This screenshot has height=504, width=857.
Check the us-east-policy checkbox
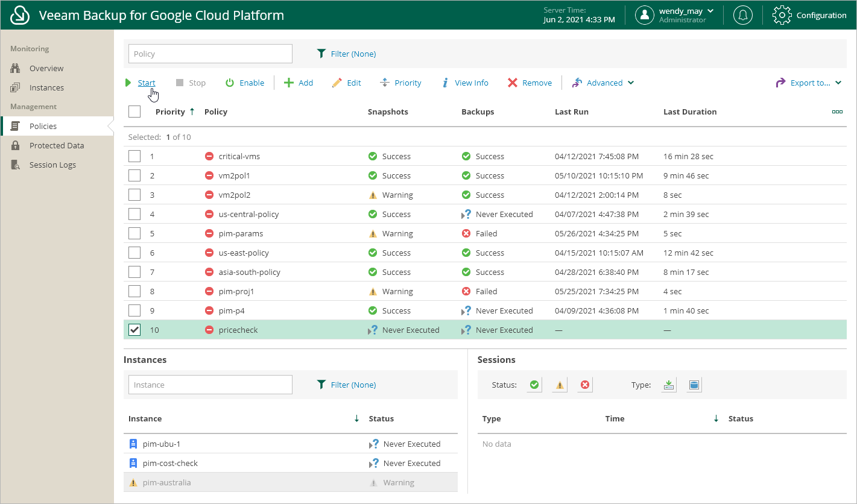coord(134,253)
